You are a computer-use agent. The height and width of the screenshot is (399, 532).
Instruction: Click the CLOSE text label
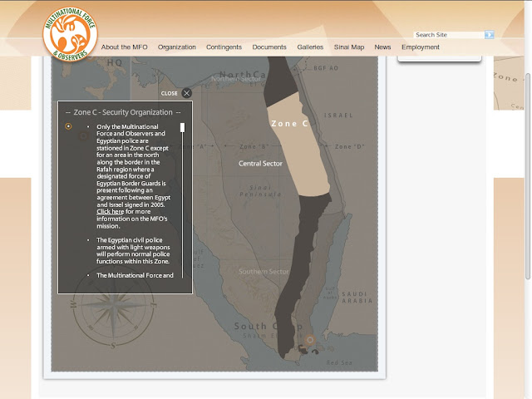169,93
